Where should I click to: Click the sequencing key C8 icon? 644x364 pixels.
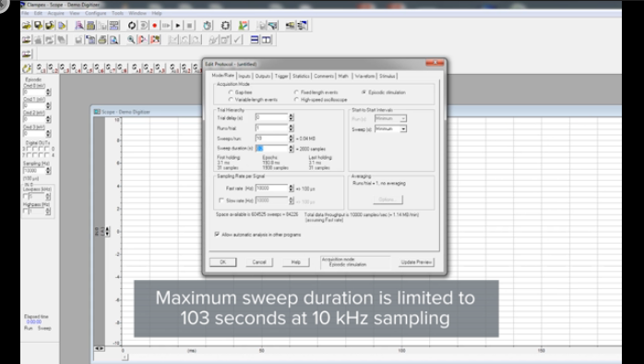pos(122,67)
